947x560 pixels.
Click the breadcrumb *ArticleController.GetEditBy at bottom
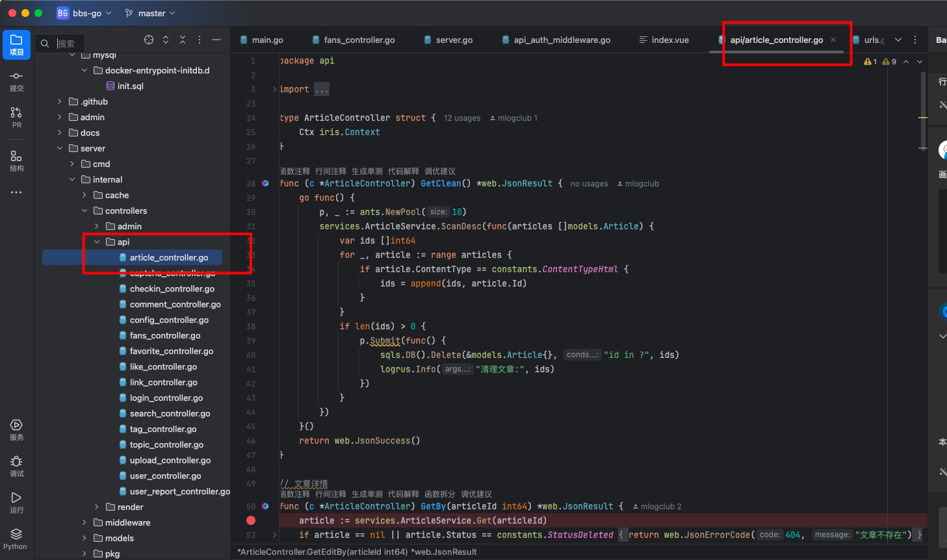pos(357,552)
